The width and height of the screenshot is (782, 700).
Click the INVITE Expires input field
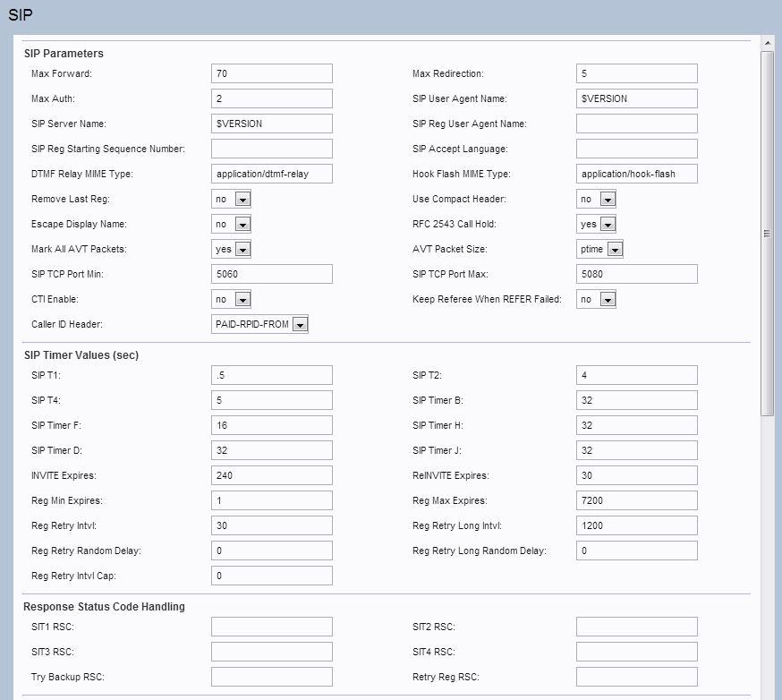click(272, 475)
